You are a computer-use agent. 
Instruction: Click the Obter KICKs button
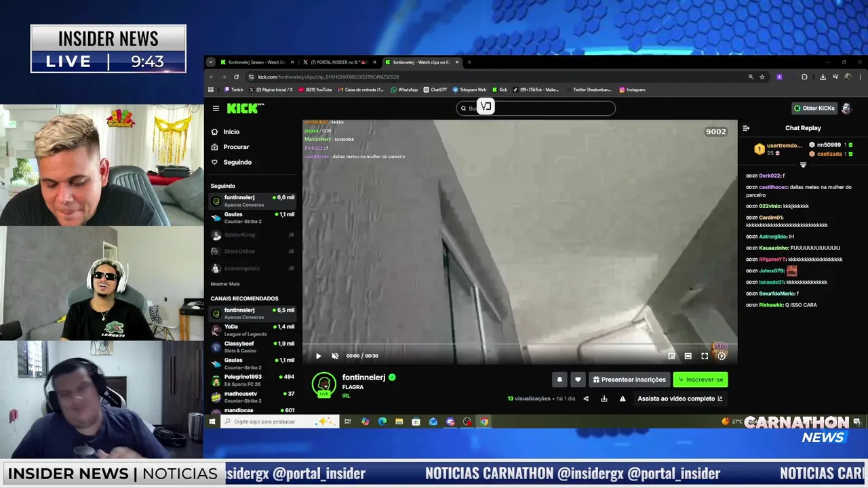pyautogui.click(x=814, y=108)
